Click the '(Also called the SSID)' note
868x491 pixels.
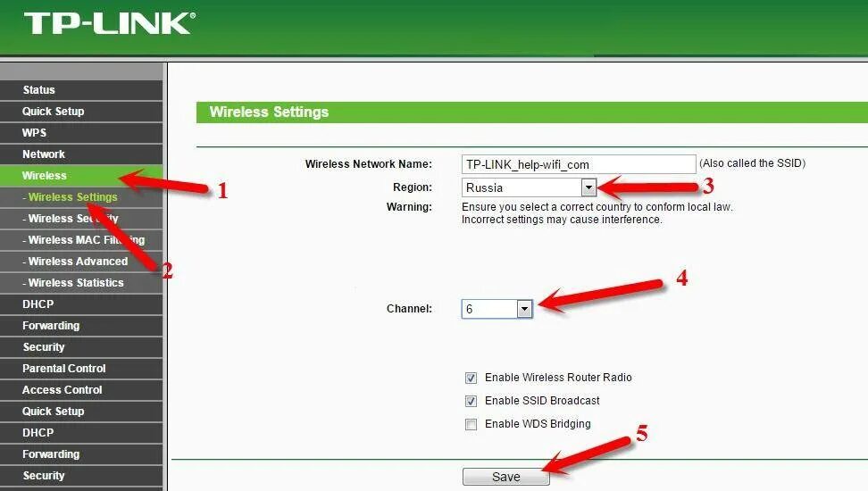pyautogui.click(x=752, y=163)
